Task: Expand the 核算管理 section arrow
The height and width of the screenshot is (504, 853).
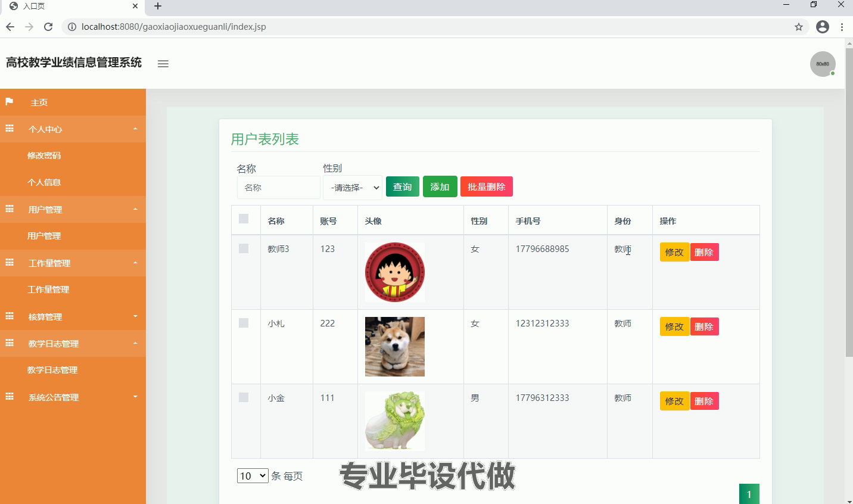Action: point(135,316)
